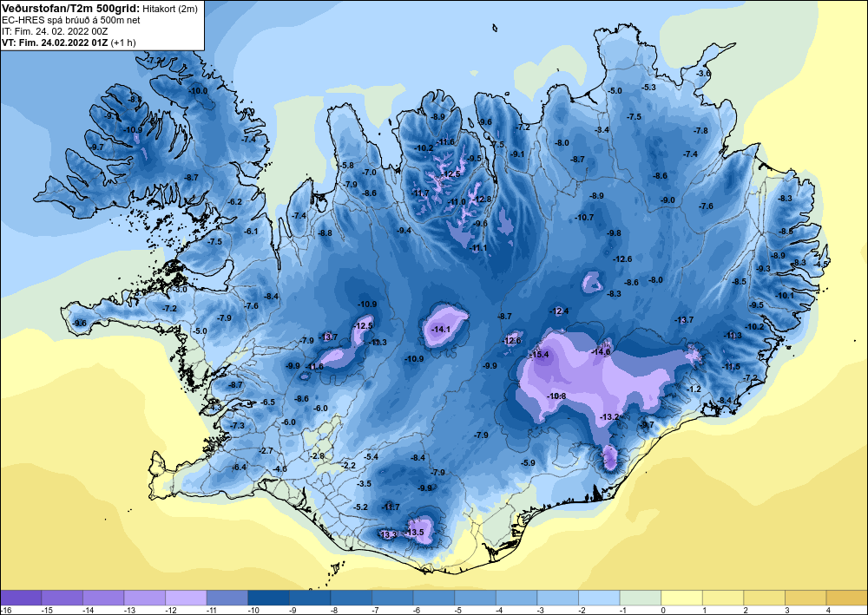Click the -10.1 temperature label in the east

coord(785,295)
